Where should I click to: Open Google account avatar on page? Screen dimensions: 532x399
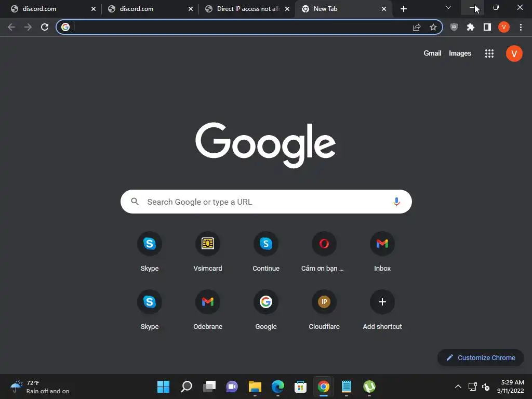[514, 54]
